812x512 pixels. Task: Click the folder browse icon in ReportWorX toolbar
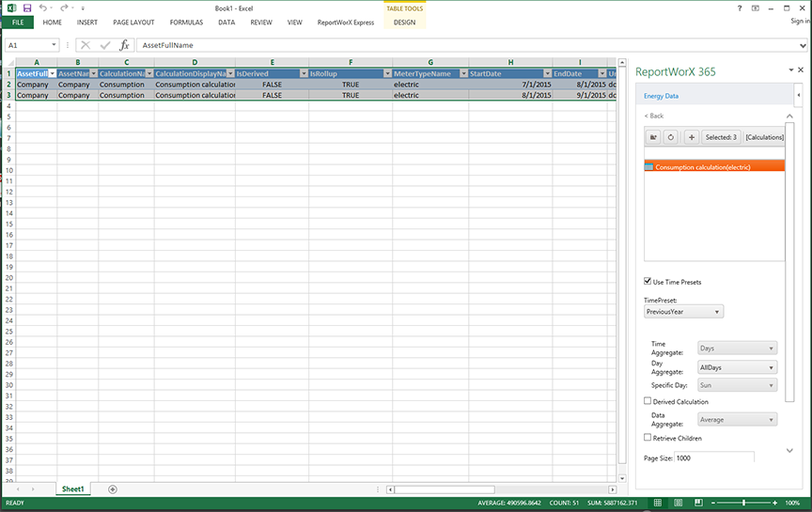click(x=653, y=137)
